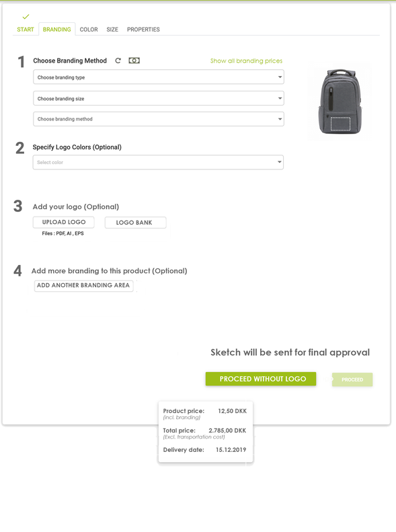Open the Choose branding type dropdown
Image resolution: width=396 pixels, height=532 pixels.
(x=158, y=77)
